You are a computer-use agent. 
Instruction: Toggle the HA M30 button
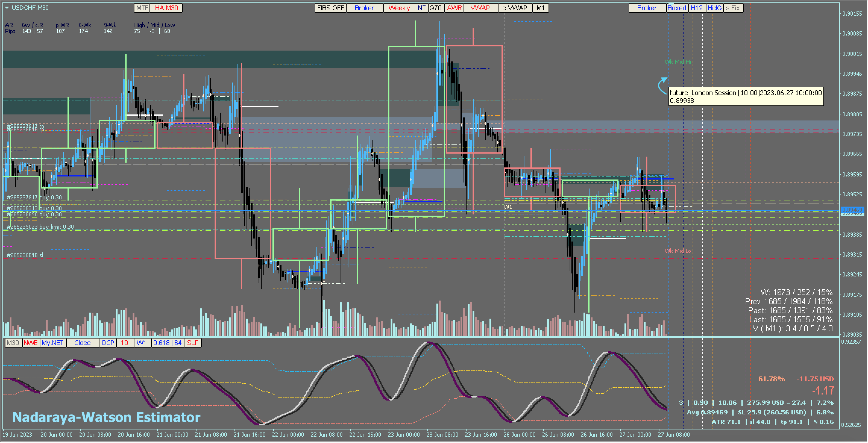pyautogui.click(x=166, y=8)
